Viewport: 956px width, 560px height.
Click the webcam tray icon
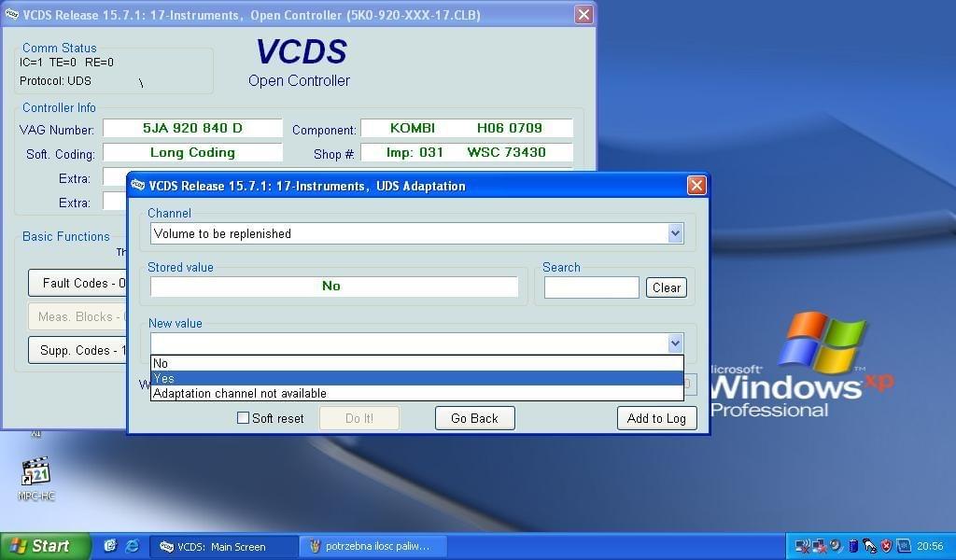pos(836,545)
